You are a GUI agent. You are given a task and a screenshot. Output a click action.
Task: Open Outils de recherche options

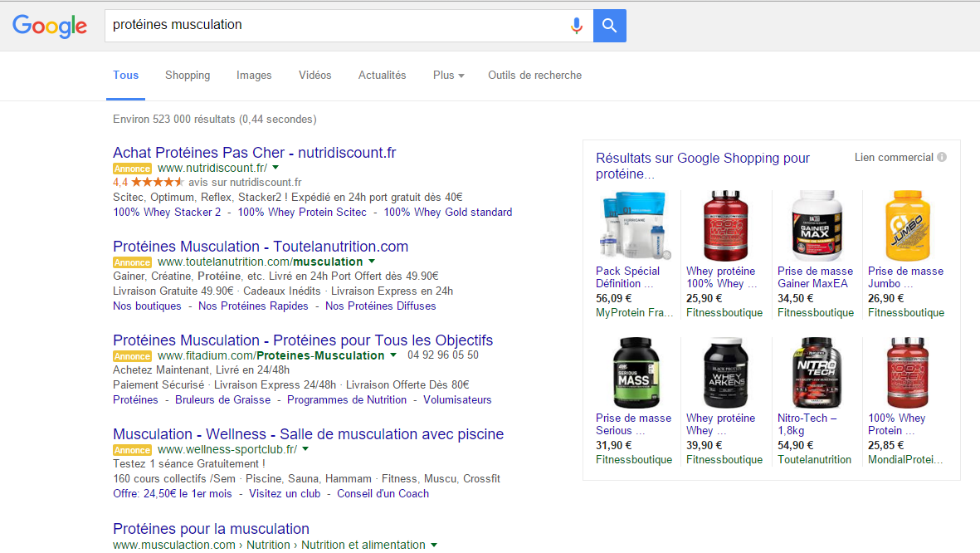tap(534, 76)
